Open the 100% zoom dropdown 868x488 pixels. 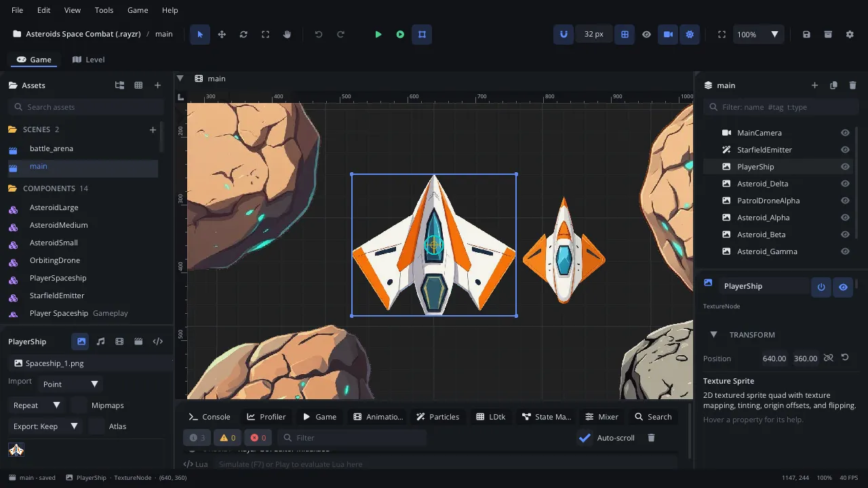[759, 35]
